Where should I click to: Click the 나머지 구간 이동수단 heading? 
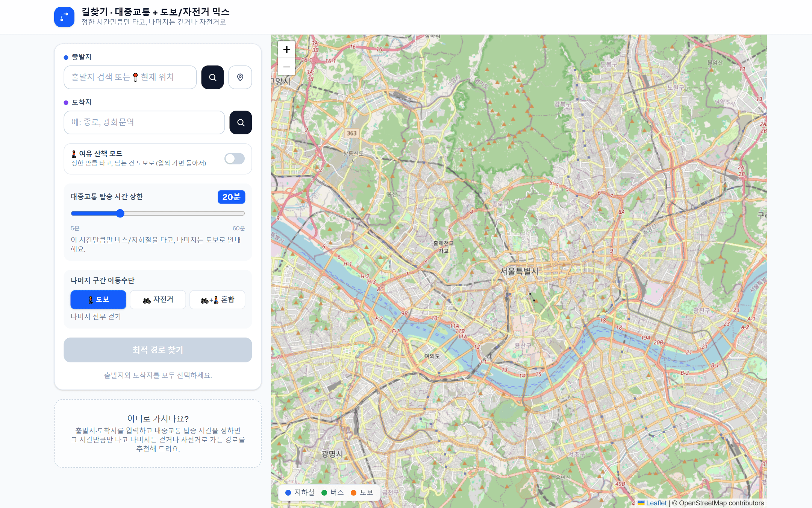point(102,280)
